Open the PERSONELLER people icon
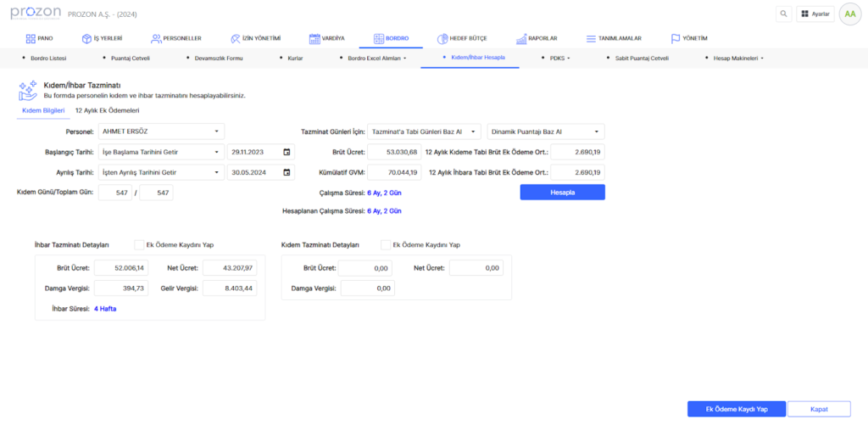The height and width of the screenshot is (425, 868). [156, 38]
